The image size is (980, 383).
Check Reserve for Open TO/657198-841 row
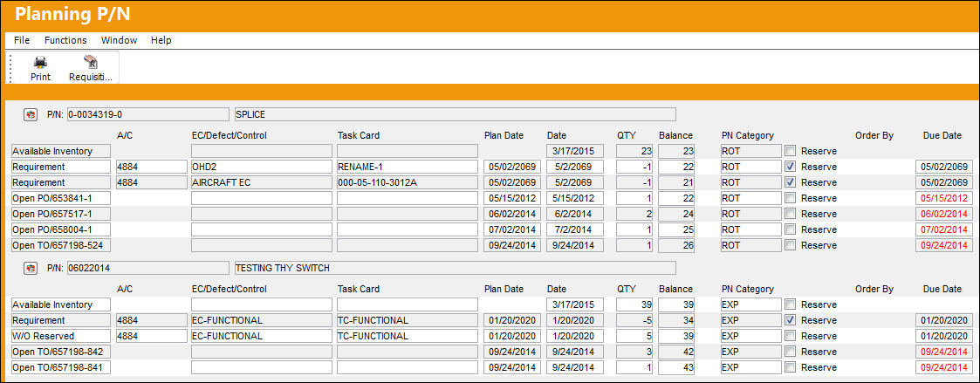(791, 367)
